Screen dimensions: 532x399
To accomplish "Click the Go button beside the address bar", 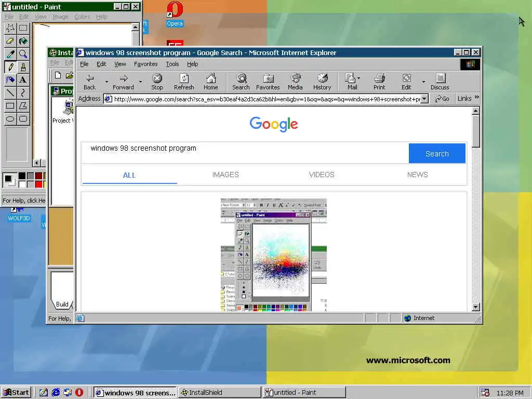I will (x=442, y=99).
